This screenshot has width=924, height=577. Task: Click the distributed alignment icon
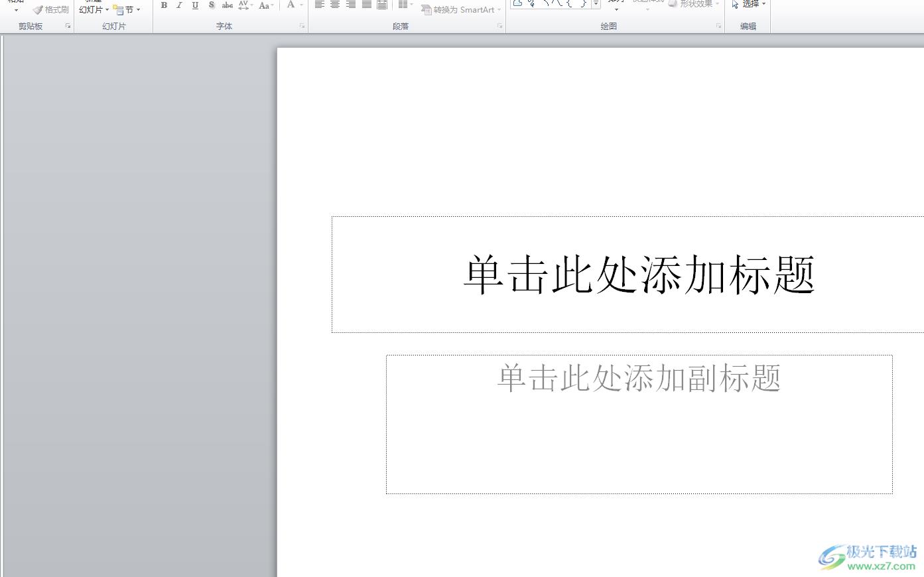coord(383,5)
